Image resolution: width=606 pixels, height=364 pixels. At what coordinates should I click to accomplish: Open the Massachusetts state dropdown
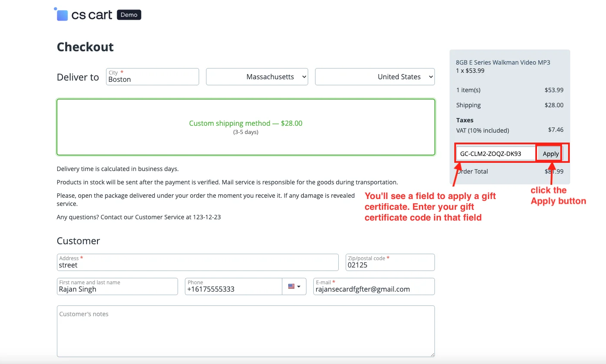257,77
